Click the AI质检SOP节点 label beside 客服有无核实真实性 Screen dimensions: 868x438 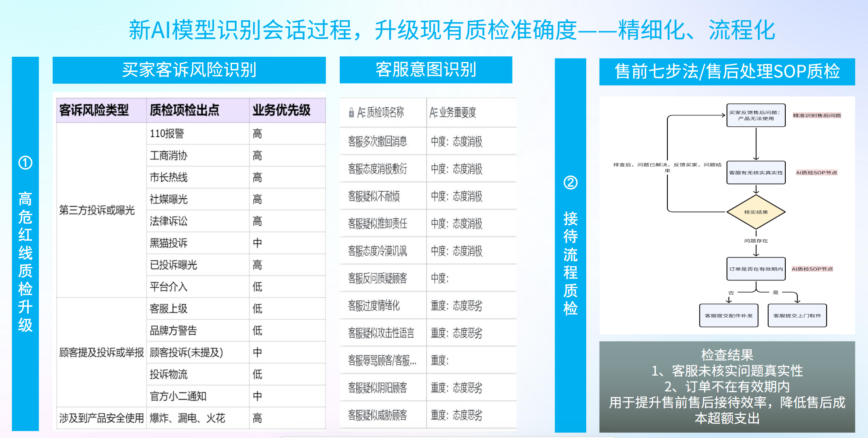[x=817, y=173]
